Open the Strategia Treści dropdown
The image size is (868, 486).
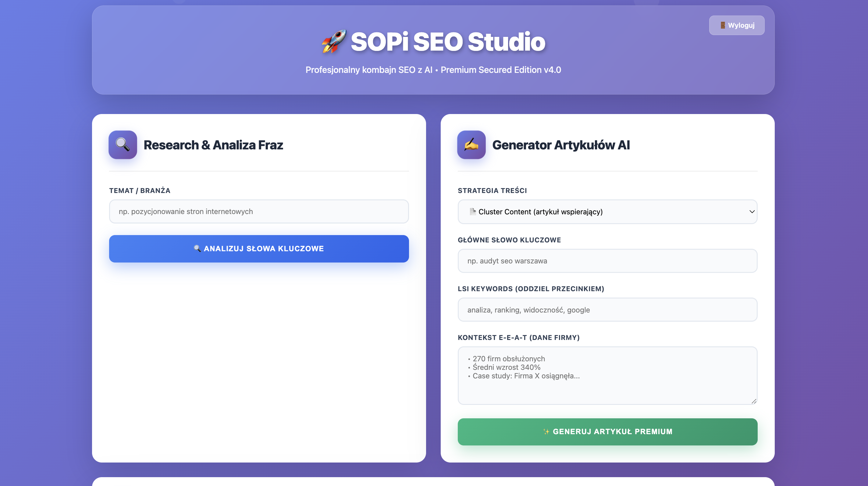[607, 211]
